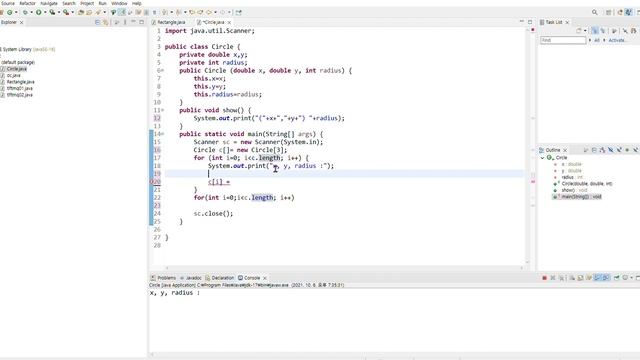
Task: Close the Console view tab
Action: pyautogui.click(x=265, y=278)
